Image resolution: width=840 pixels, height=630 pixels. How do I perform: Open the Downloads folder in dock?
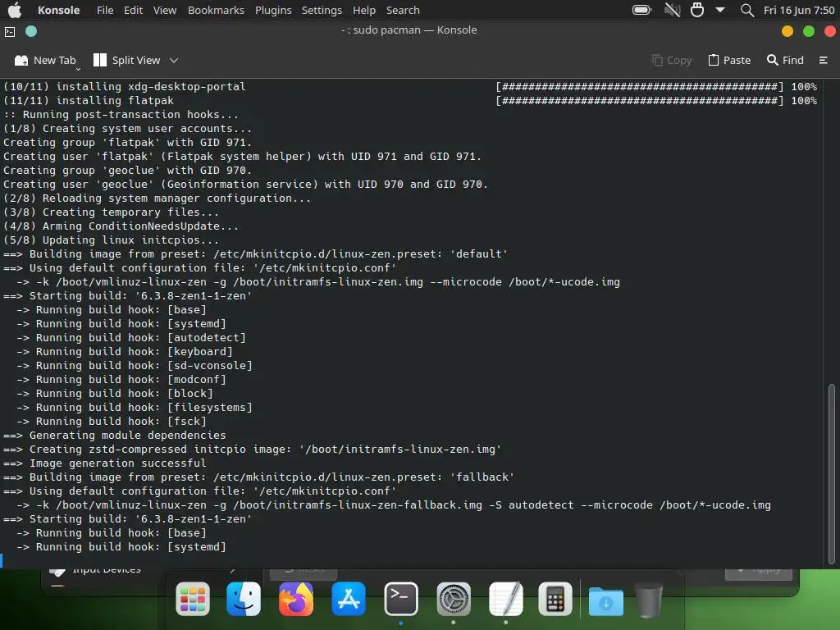[x=606, y=600]
